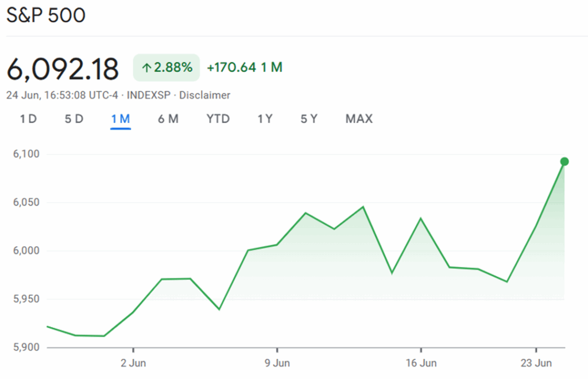
Task: Select the 1 M time range tab
Action: pos(121,119)
